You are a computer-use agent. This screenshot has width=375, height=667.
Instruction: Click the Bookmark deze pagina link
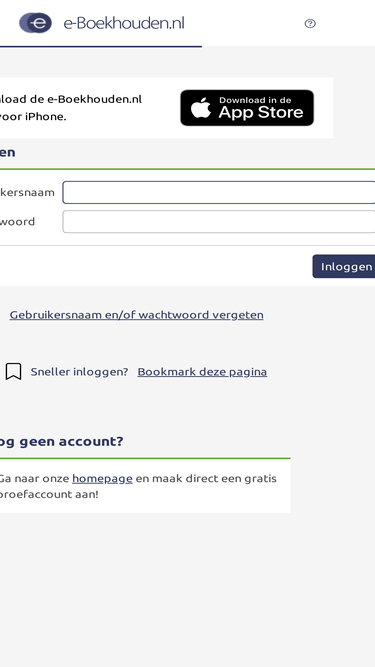(x=202, y=372)
